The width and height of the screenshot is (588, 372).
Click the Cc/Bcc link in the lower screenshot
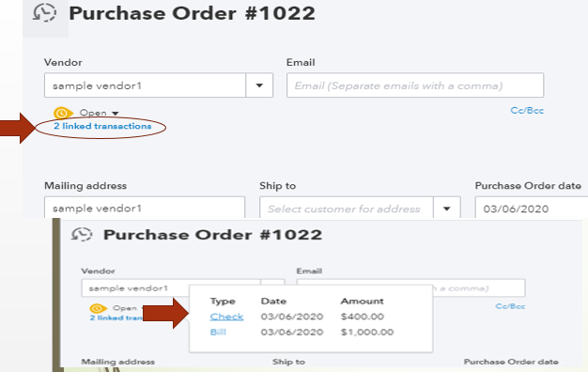510,306
